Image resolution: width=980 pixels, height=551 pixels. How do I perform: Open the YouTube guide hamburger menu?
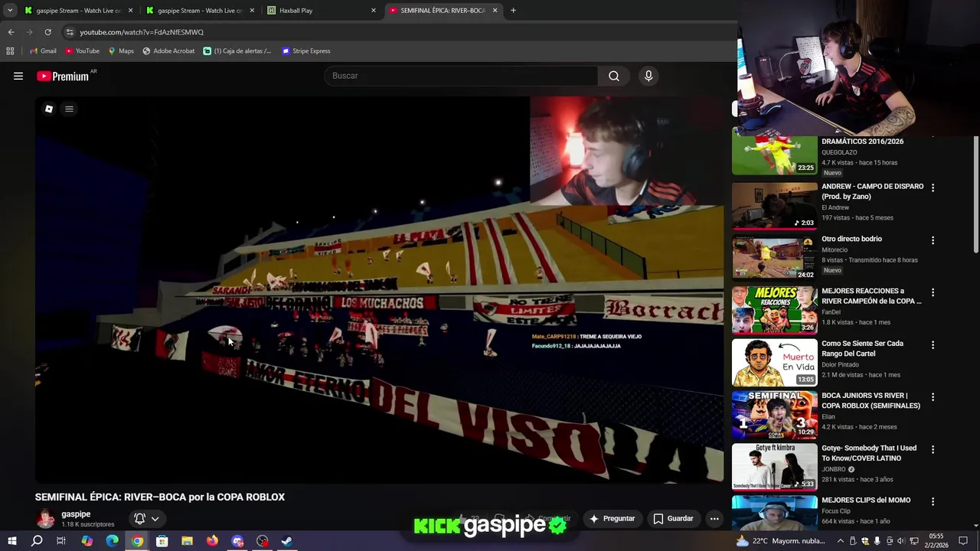pos(18,76)
